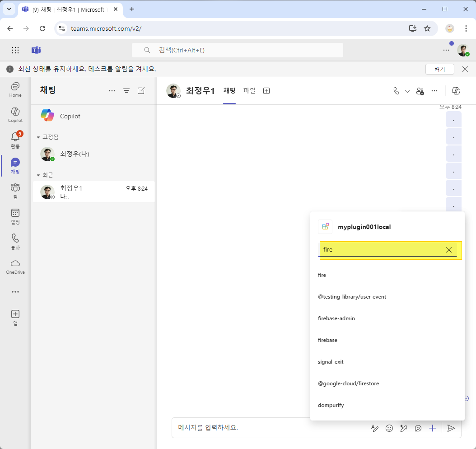Image resolution: width=476 pixels, height=449 pixels.
Task: Show more apps via the left rail ellipsis
Action: click(x=15, y=292)
